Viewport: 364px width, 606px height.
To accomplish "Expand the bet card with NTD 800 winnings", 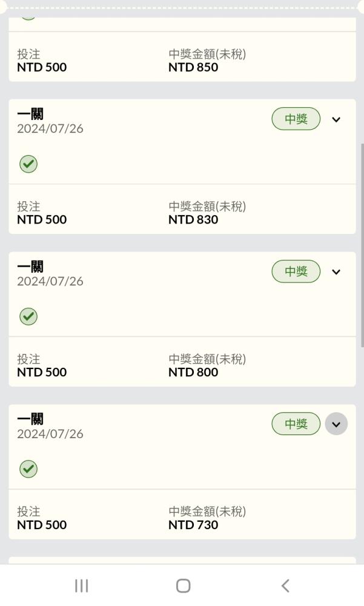I will (337, 272).
